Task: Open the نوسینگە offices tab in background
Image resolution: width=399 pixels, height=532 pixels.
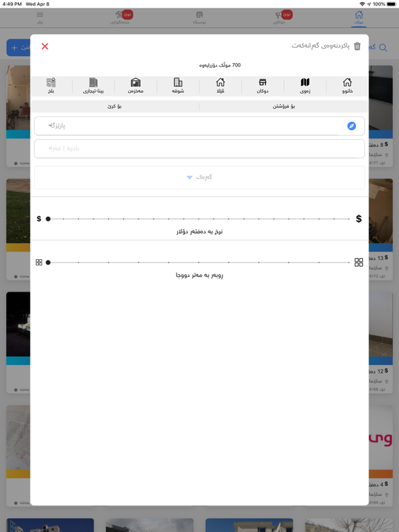Action: 199,17
